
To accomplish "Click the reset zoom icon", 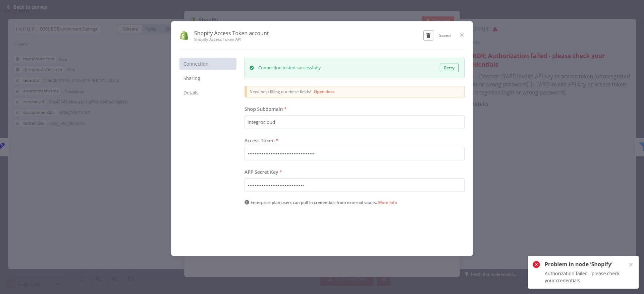I will (130, 279).
